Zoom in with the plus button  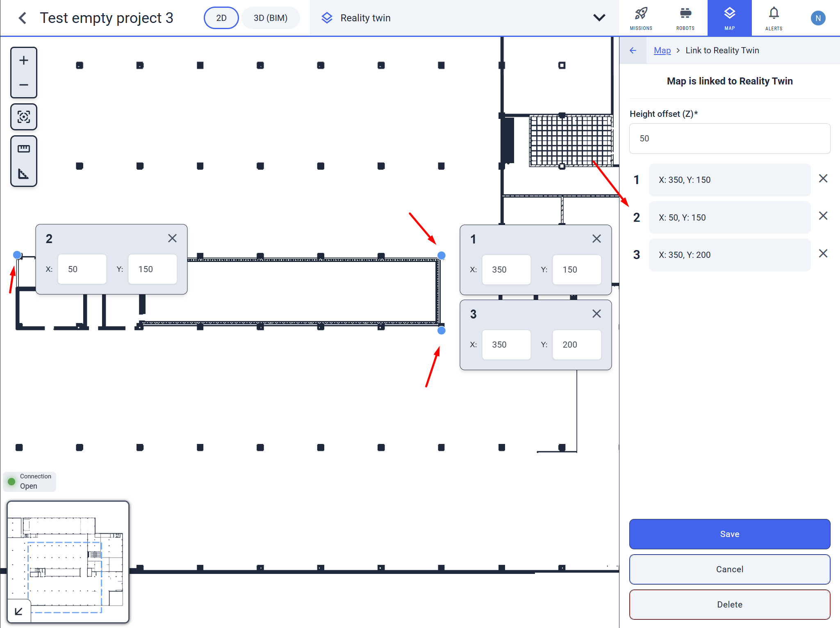tap(24, 60)
